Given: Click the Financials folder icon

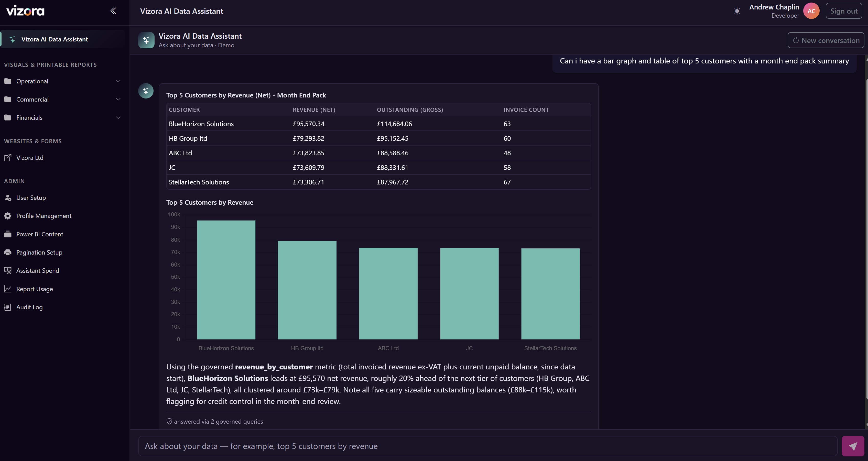Looking at the screenshot, I should click(x=8, y=118).
